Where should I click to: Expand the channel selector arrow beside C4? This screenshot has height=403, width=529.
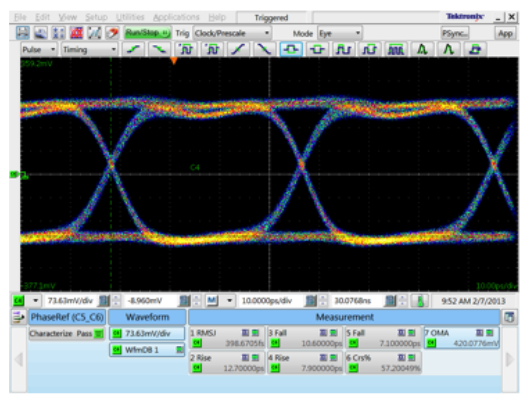coord(35,301)
